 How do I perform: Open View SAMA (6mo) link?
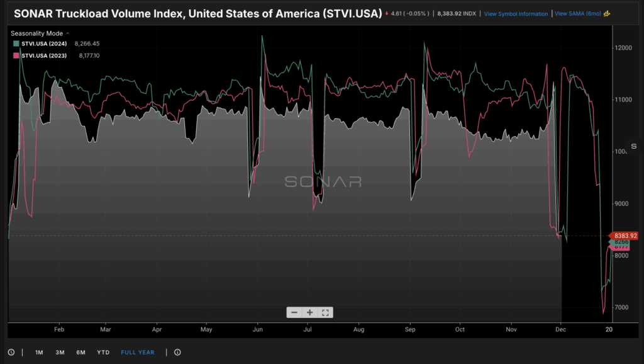(577, 14)
